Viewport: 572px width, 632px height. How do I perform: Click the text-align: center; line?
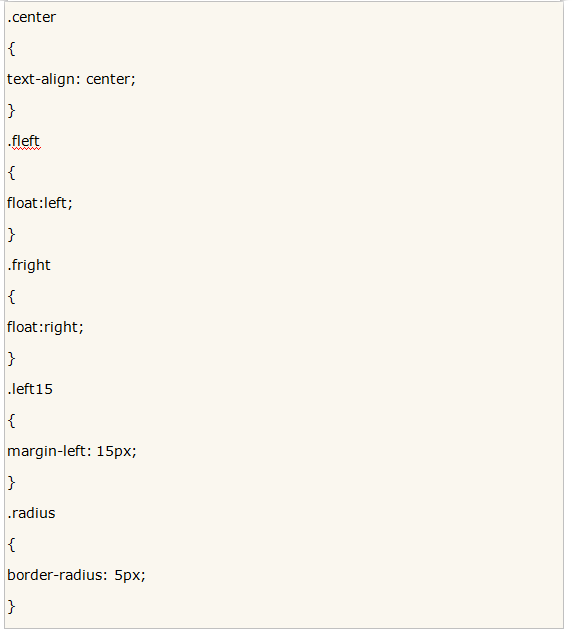71,79
